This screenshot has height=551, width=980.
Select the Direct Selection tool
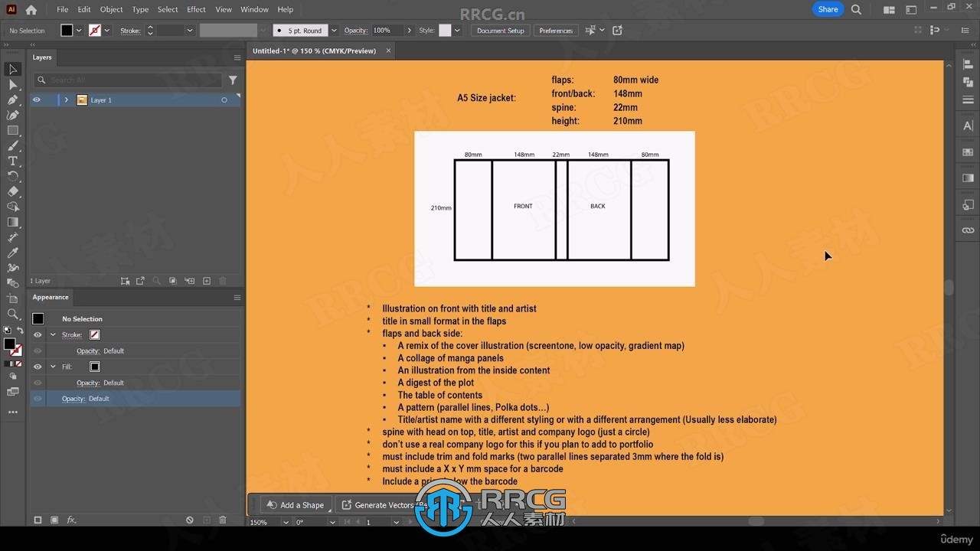[12, 84]
